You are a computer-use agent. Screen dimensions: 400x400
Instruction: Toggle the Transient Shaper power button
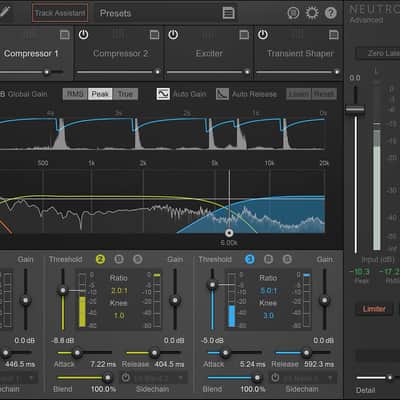263,34
